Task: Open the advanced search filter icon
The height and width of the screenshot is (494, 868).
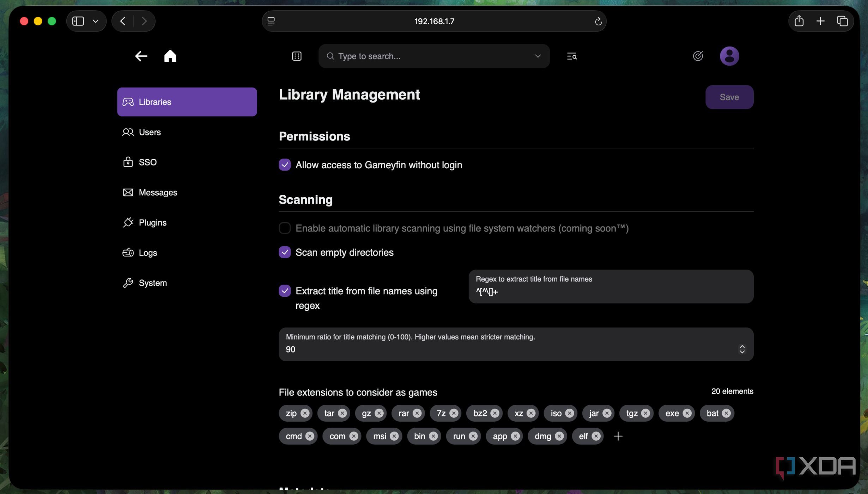Action: 572,56
